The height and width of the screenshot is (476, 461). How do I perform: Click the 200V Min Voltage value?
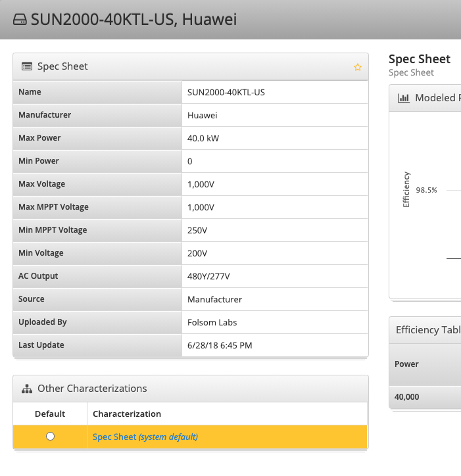click(x=197, y=254)
